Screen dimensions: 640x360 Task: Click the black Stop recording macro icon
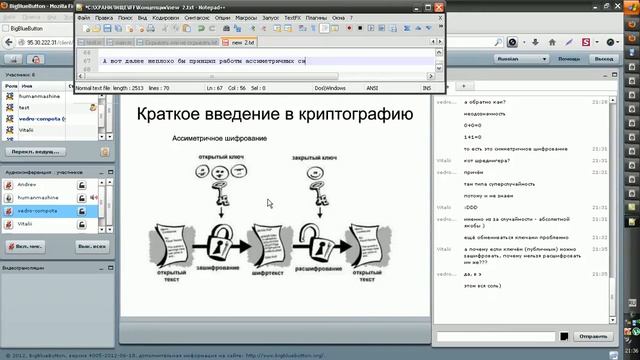pos(360,28)
